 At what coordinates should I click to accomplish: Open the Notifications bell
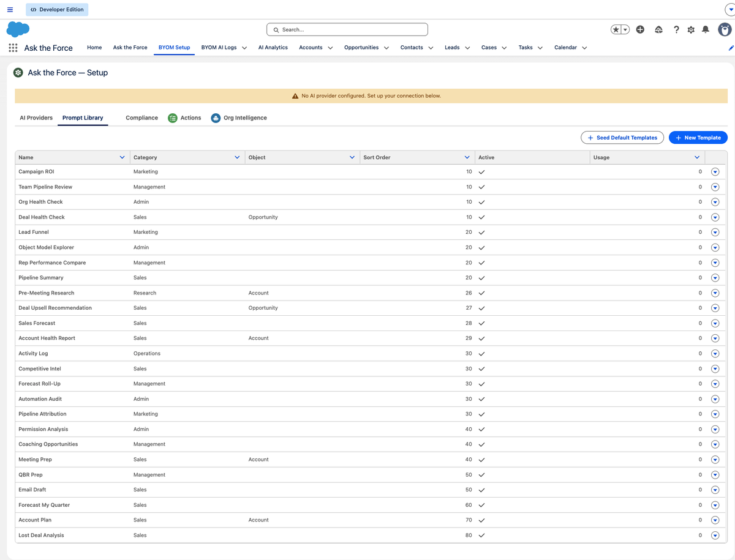coord(706,29)
